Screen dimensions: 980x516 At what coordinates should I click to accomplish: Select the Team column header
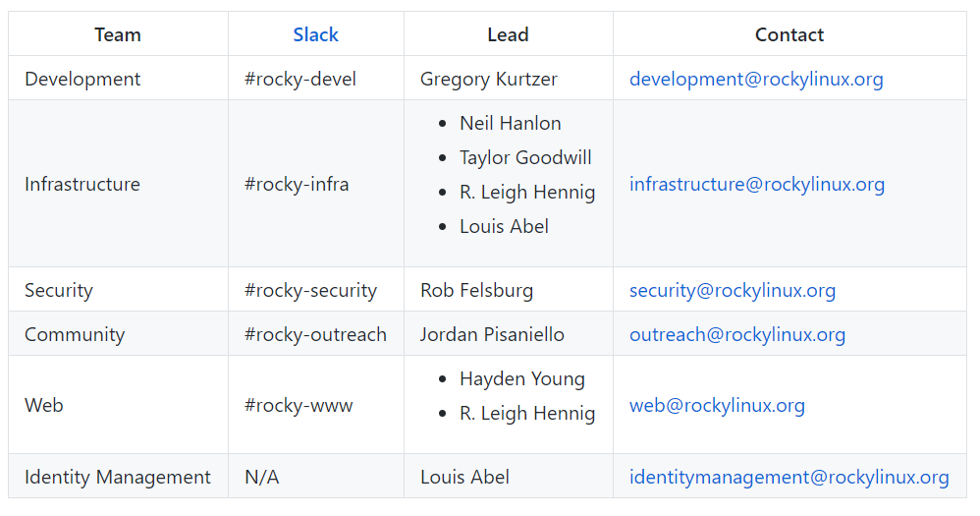(118, 34)
